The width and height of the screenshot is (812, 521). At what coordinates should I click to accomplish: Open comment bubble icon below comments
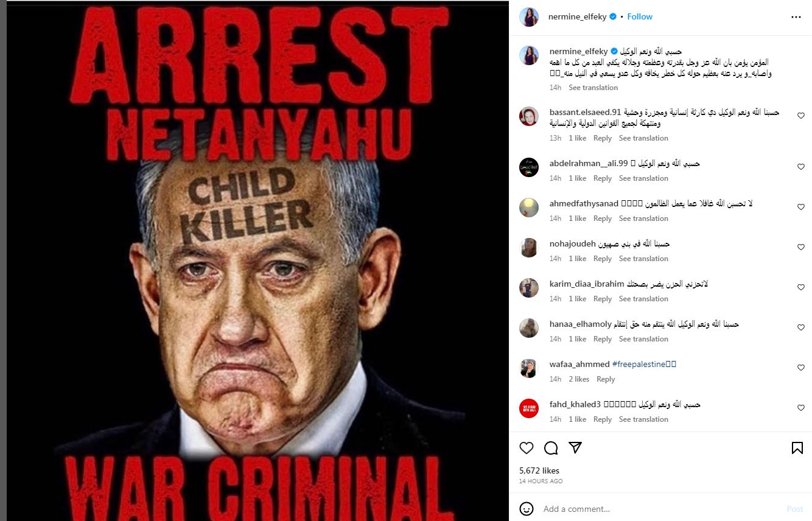click(551, 448)
